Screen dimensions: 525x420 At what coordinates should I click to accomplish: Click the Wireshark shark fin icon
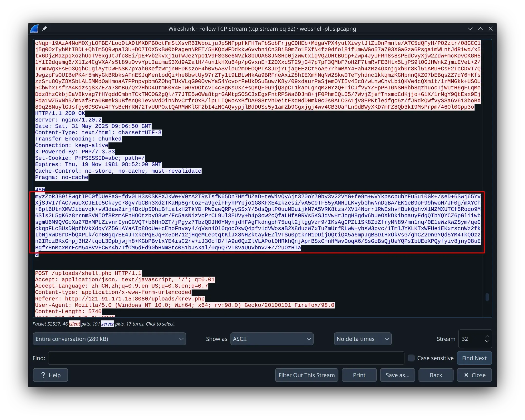click(34, 29)
